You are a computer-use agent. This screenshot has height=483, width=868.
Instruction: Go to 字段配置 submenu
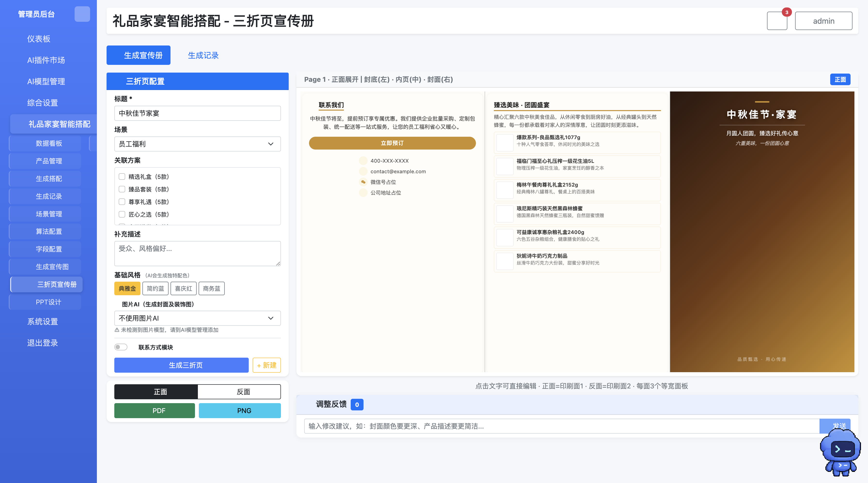pos(46,249)
